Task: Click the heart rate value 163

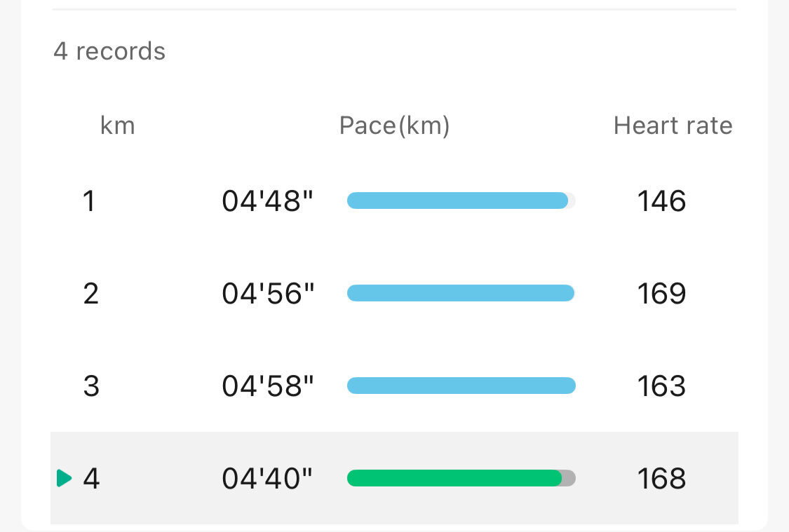Action: coord(661,386)
